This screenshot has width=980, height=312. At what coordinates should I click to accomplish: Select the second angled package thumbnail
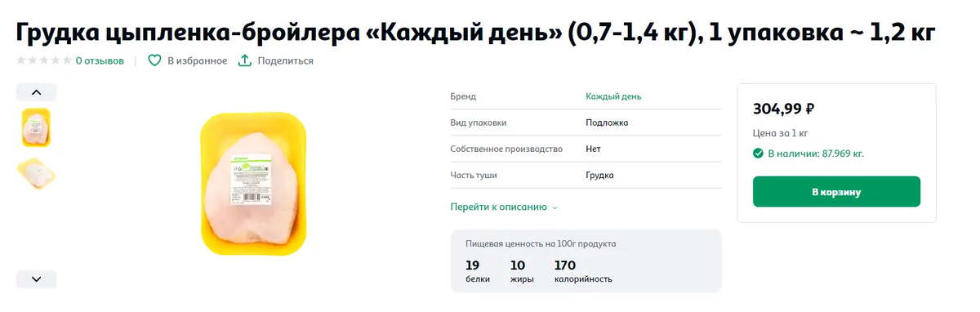36,172
